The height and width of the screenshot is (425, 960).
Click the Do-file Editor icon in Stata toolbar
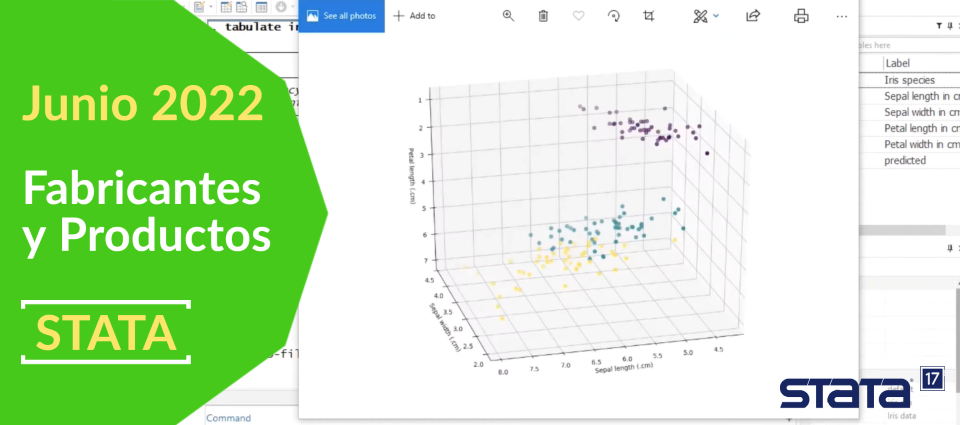pos(200,7)
